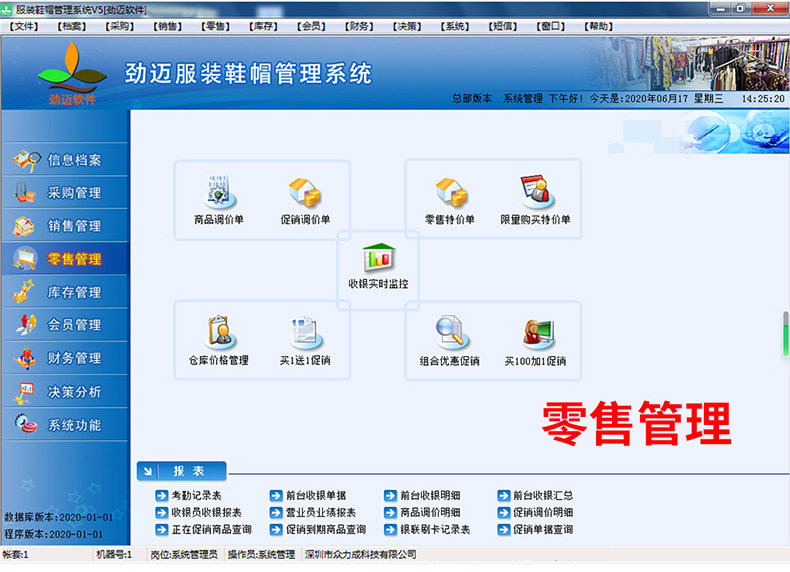This screenshot has width=790, height=572.
Task: Click the 库存管理 sidebar icon
Action: pos(24,292)
